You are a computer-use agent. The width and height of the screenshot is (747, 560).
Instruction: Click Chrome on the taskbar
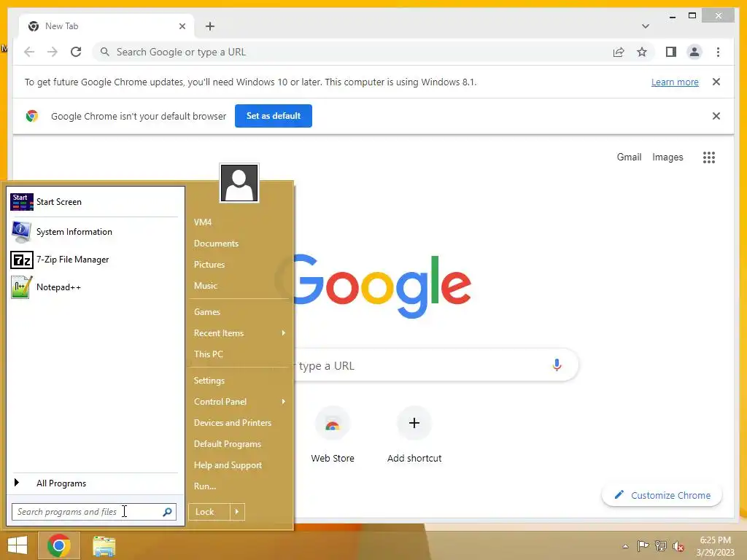(58, 545)
